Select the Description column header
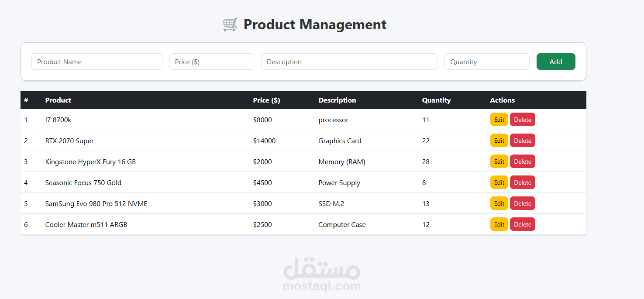Image resolution: width=644 pixels, height=299 pixels. (x=337, y=100)
